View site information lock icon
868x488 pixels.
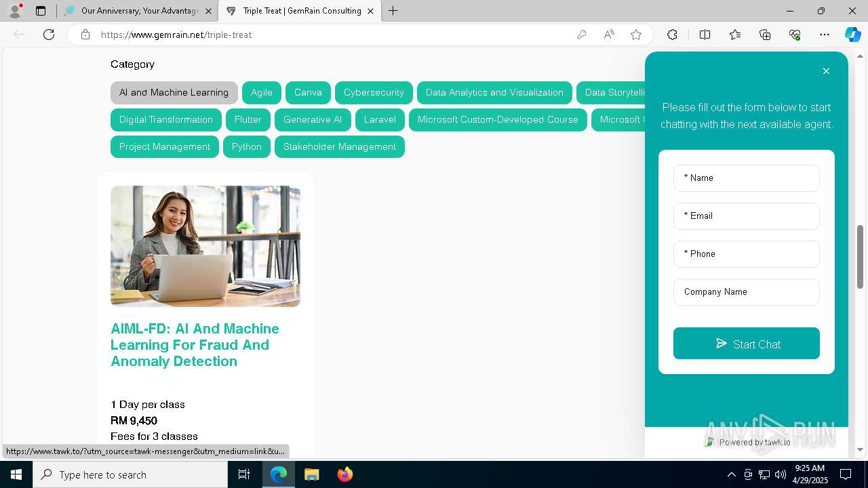pyautogui.click(x=85, y=35)
